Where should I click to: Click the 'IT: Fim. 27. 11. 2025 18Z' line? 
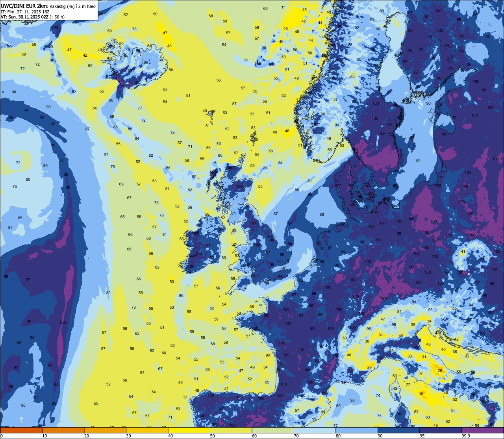(25, 11)
